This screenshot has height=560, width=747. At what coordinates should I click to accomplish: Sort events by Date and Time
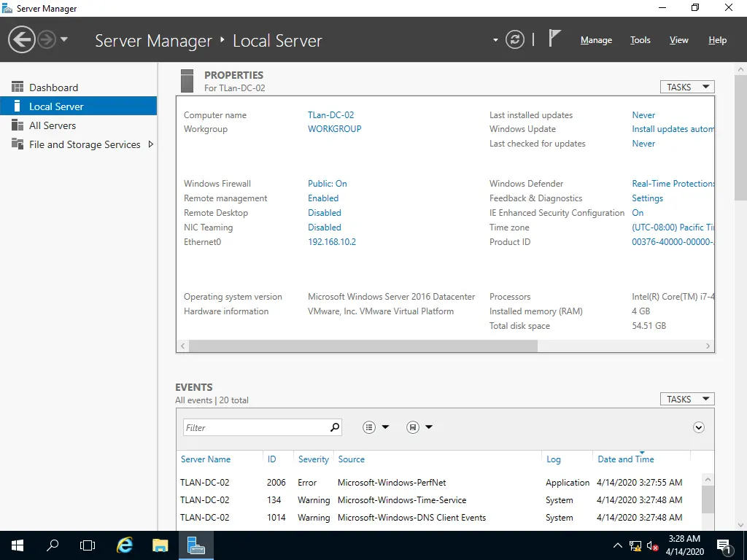tap(625, 459)
